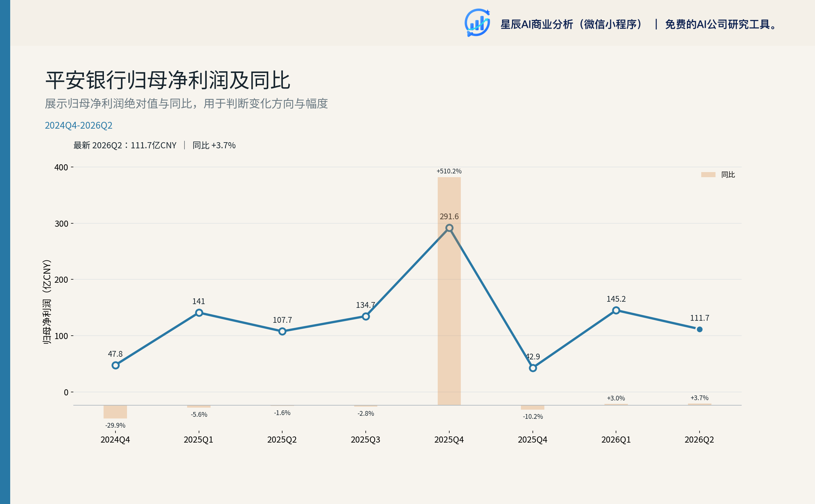Click the date range 2024Q4-2026Q2
The height and width of the screenshot is (504, 815).
pyautogui.click(x=78, y=126)
